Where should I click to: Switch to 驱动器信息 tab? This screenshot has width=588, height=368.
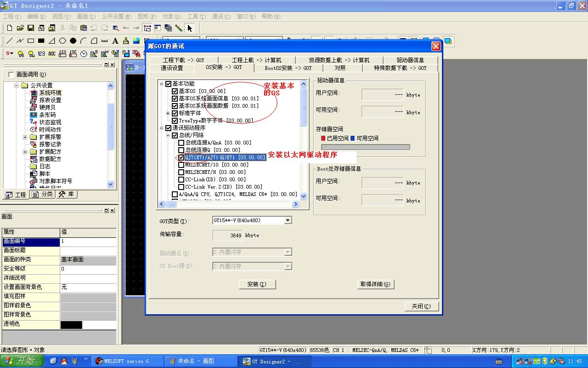click(x=410, y=60)
